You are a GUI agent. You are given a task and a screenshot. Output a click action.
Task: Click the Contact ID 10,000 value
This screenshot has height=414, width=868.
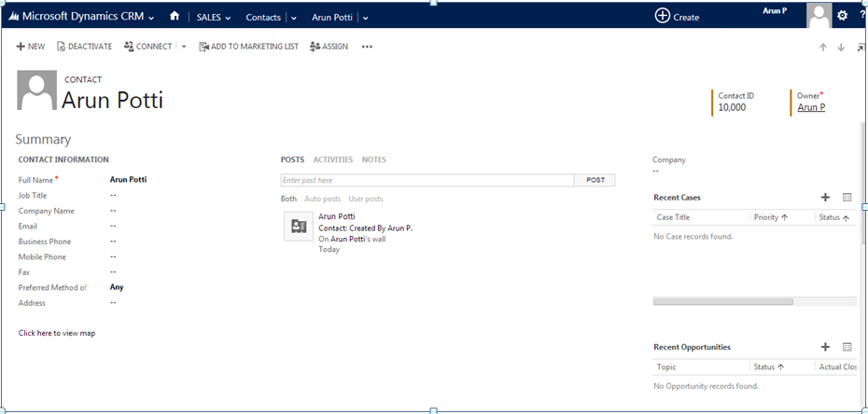point(732,107)
